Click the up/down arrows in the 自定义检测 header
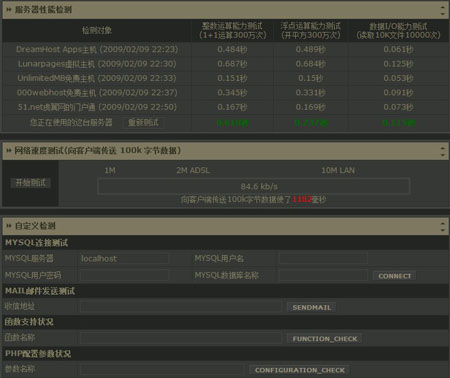The height and width of the screenshot is (378, 450). [x=442, y=226]
